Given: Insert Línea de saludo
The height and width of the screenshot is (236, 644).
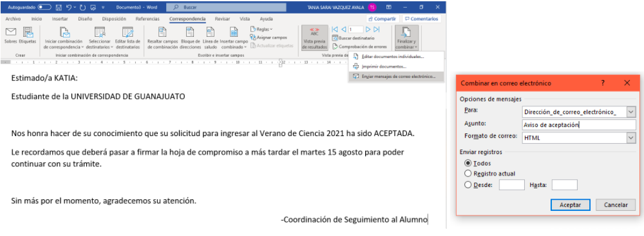Looking at the screenshot, I should click(x=211, y=38).
